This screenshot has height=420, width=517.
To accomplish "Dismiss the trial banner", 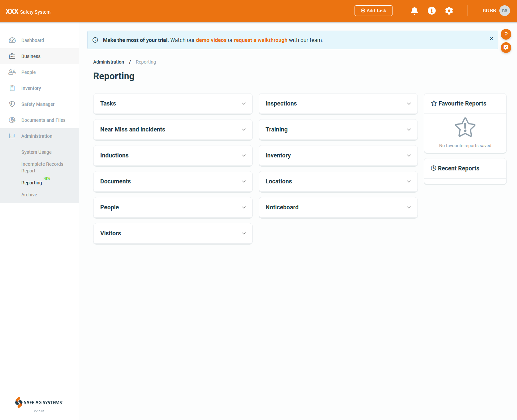I will pos(491,39).
